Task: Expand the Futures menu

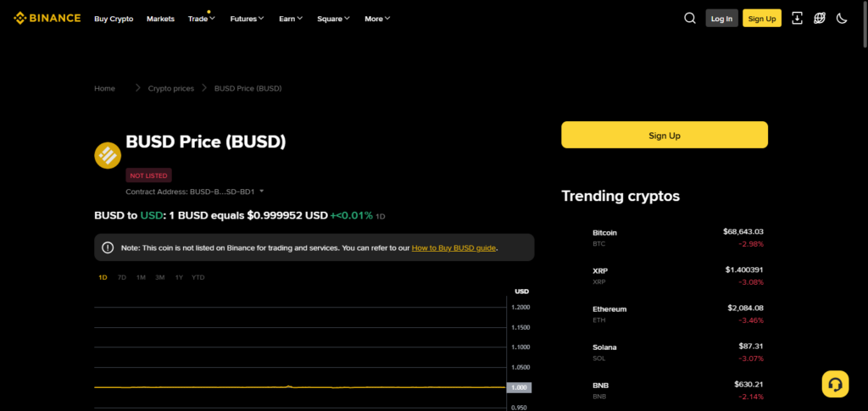Action: [247, 19]
